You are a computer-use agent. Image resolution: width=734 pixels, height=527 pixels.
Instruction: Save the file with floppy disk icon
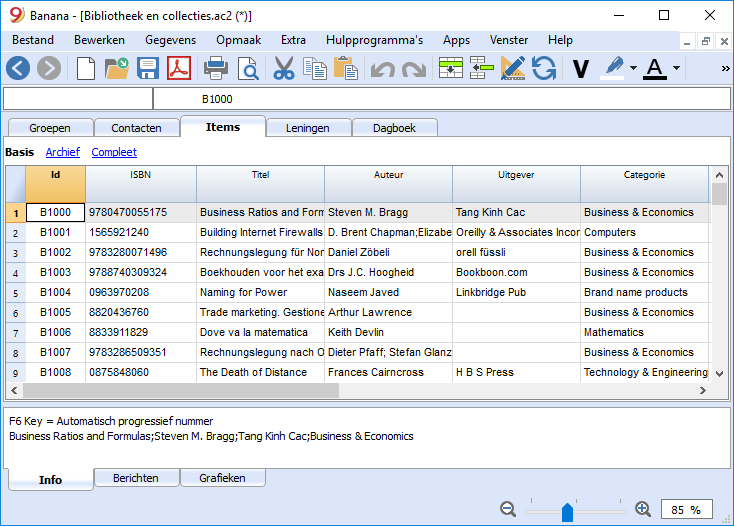click(148, 68)
